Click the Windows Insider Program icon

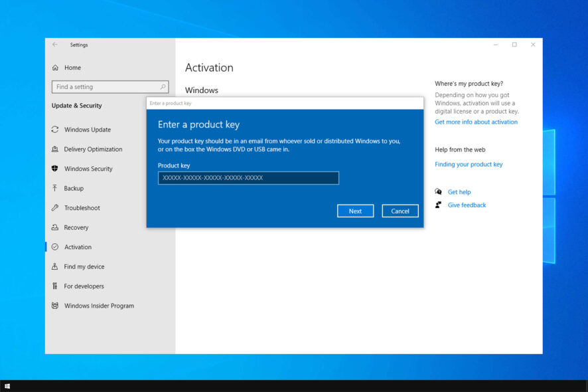(x=55, y=305)
